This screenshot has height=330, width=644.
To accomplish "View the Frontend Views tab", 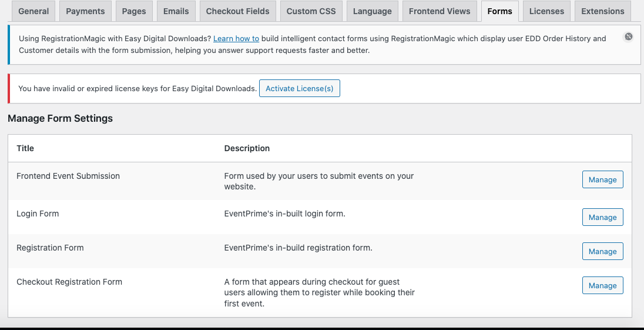I will click(x=440, y=11).
